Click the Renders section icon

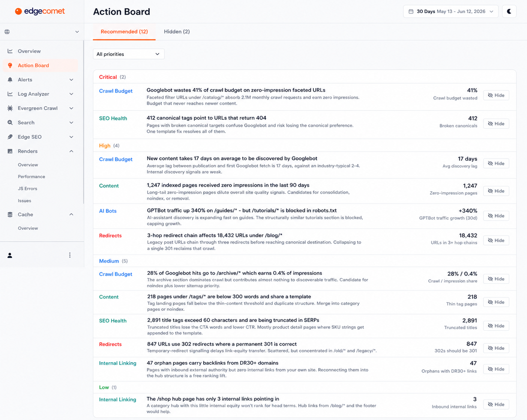pyautogui.click(x=10, y=151)
